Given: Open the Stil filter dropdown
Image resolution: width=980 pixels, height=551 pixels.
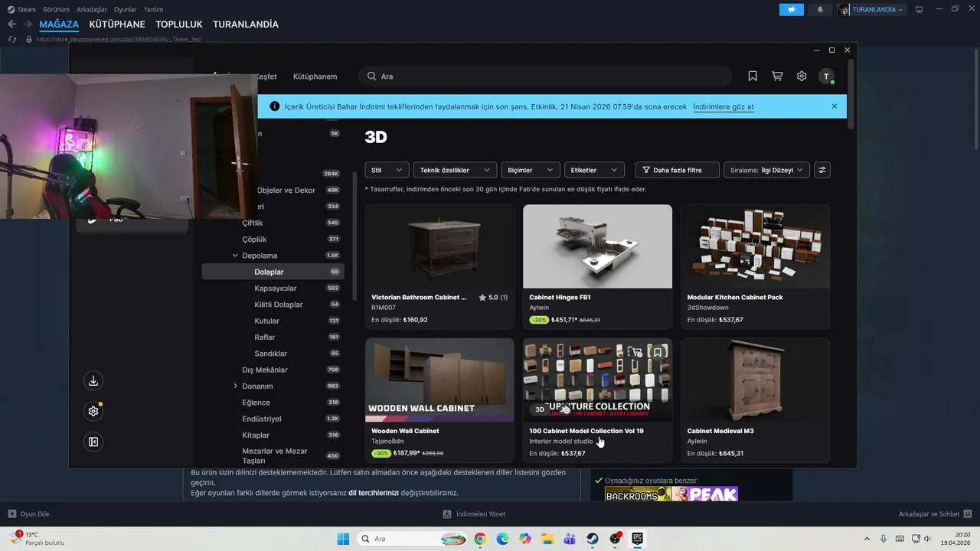Looking at the screenshot, I should pyautogui.click(x=387, y=170).
